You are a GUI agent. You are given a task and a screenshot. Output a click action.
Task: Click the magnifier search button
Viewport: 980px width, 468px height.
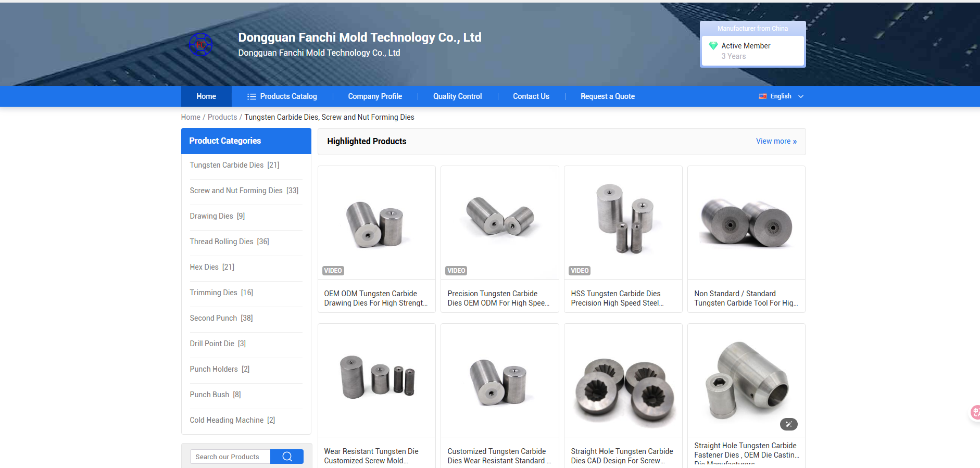click(287, 457)
